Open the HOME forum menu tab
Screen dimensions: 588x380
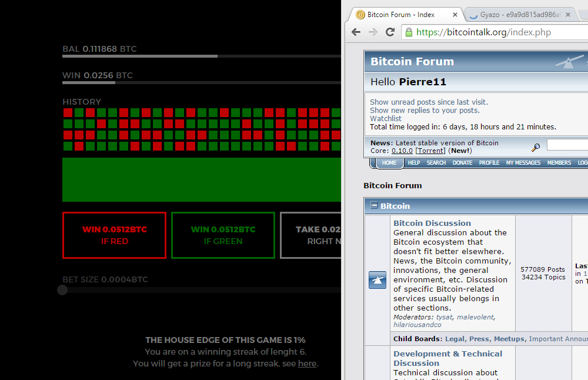[389, 163]
